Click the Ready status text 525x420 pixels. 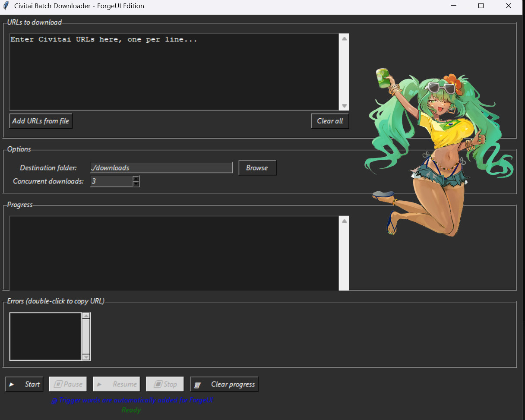point(131,410)
